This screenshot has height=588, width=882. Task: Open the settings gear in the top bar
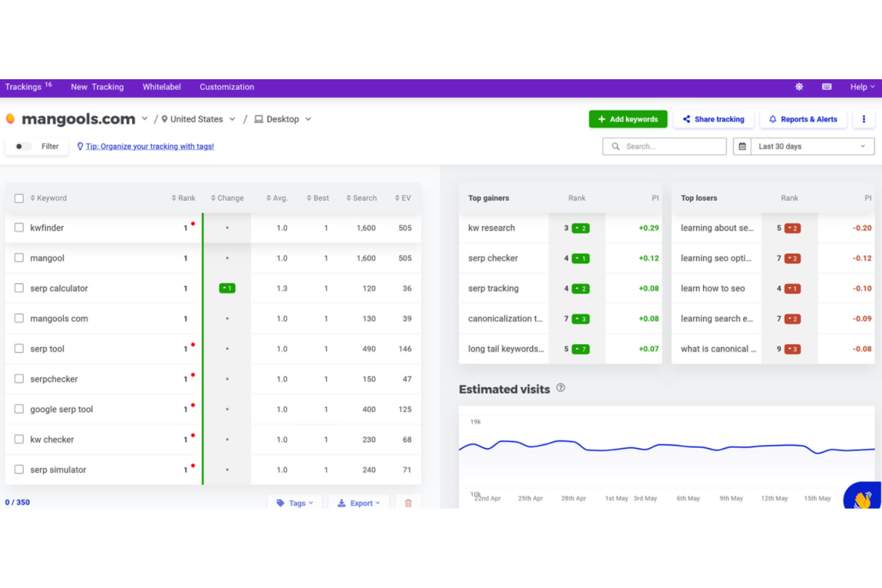pyautogui.click(x=799, y=86)
